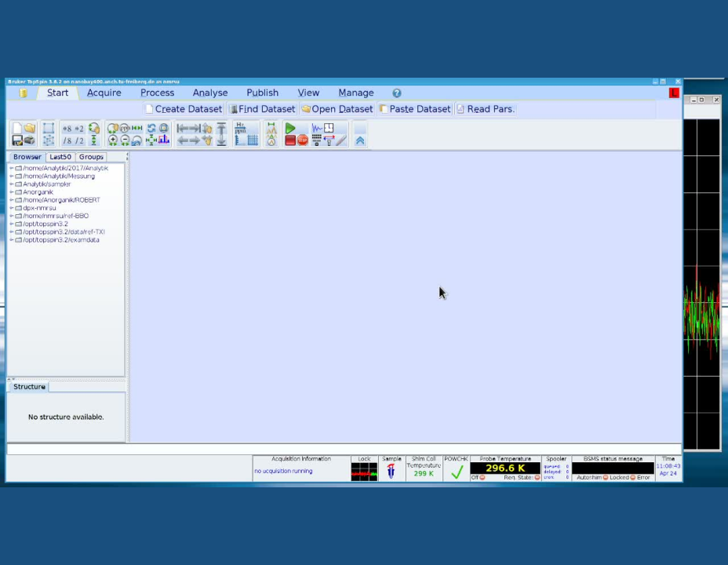Open the Start tab

pyautogui.click(x=57, y=93)
